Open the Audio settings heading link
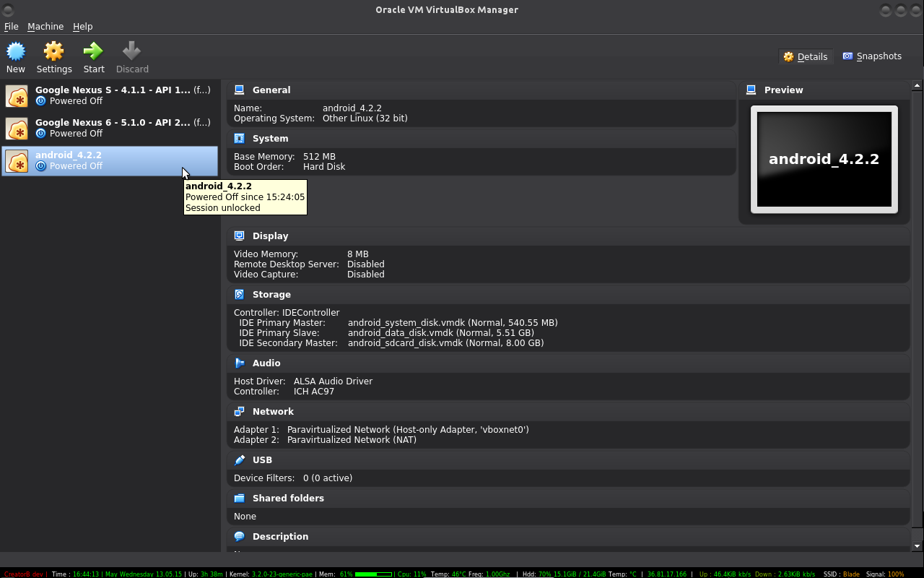The width and height of the screenshot is (924, 578). (266, 363)
